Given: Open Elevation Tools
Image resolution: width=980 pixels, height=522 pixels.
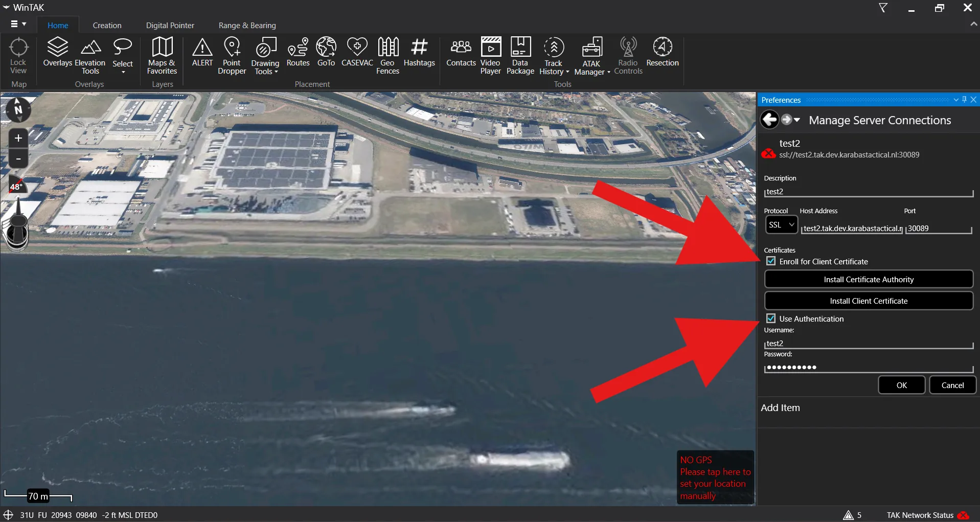Looking at the screenshot, I should click(x=90, y=56).
